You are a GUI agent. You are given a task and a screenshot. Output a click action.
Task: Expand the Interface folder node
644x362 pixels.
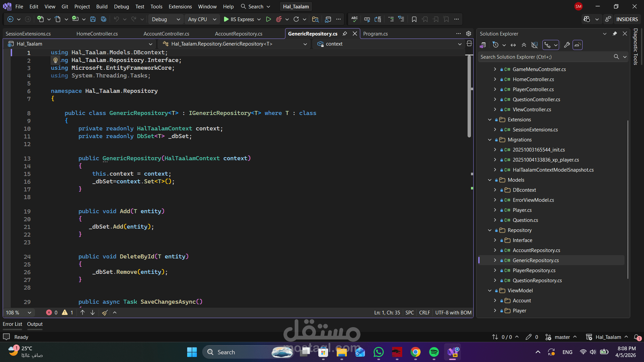[495, 240]
